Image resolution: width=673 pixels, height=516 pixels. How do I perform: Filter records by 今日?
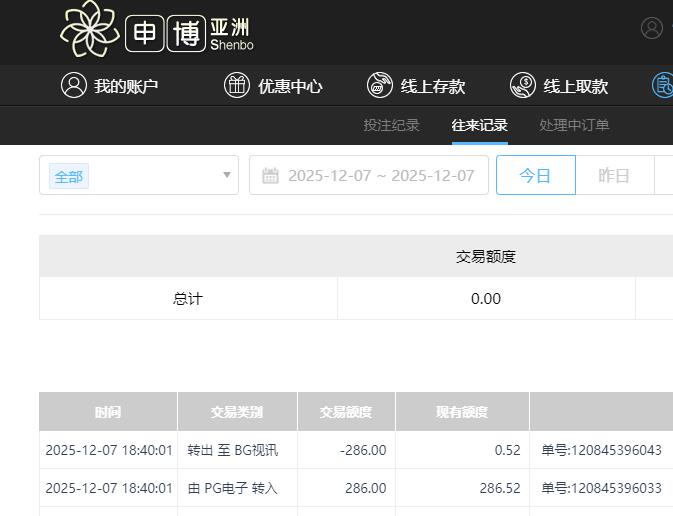pyautogui.click(x=535, y=176)
